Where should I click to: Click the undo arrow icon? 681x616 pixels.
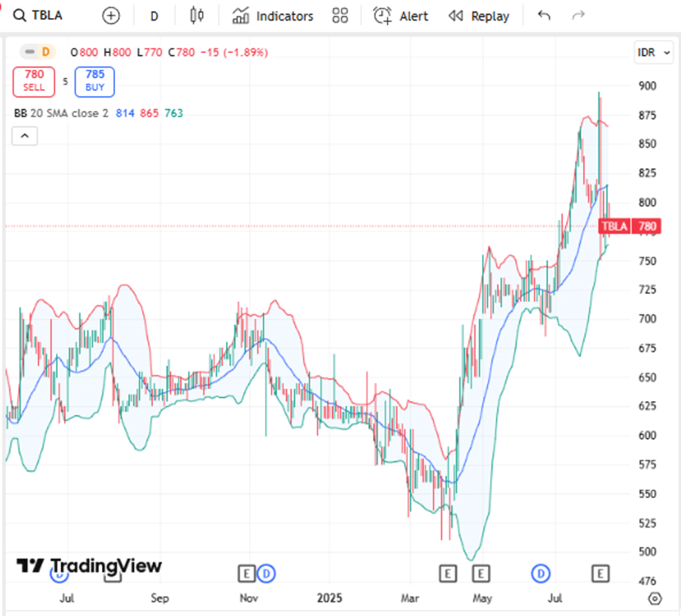click(544, 16)
